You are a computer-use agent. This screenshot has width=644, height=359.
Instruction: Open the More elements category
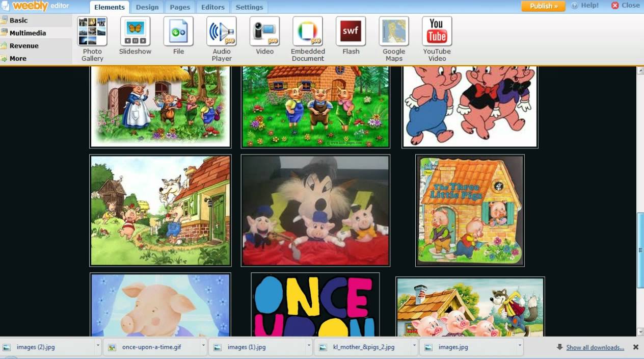coord(36,59)
